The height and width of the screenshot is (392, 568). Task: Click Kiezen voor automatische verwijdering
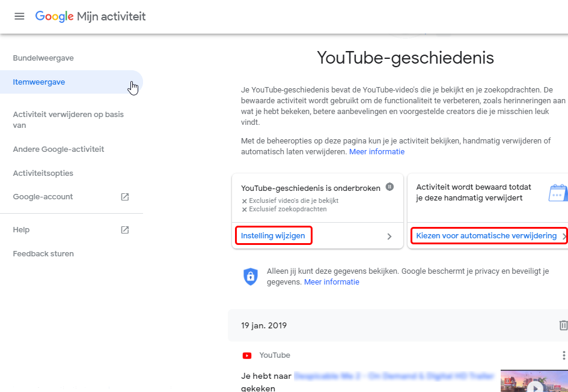(x=486, y=236)
